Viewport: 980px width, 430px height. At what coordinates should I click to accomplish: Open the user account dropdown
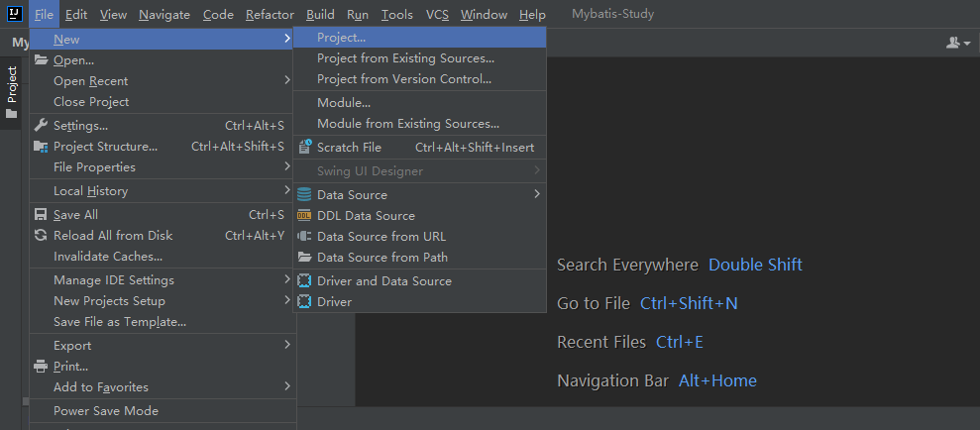coord(957,43)
